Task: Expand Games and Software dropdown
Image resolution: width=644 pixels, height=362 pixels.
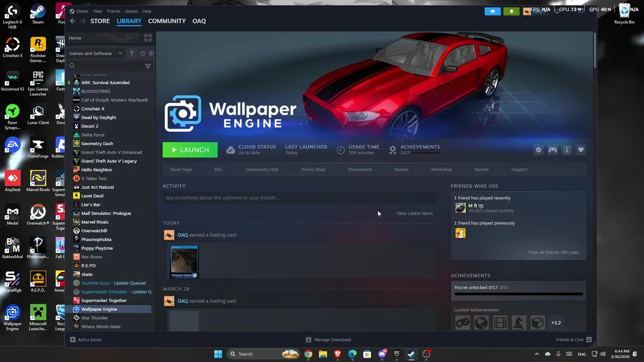Action: pyautogui.click(x=96, y=53)
